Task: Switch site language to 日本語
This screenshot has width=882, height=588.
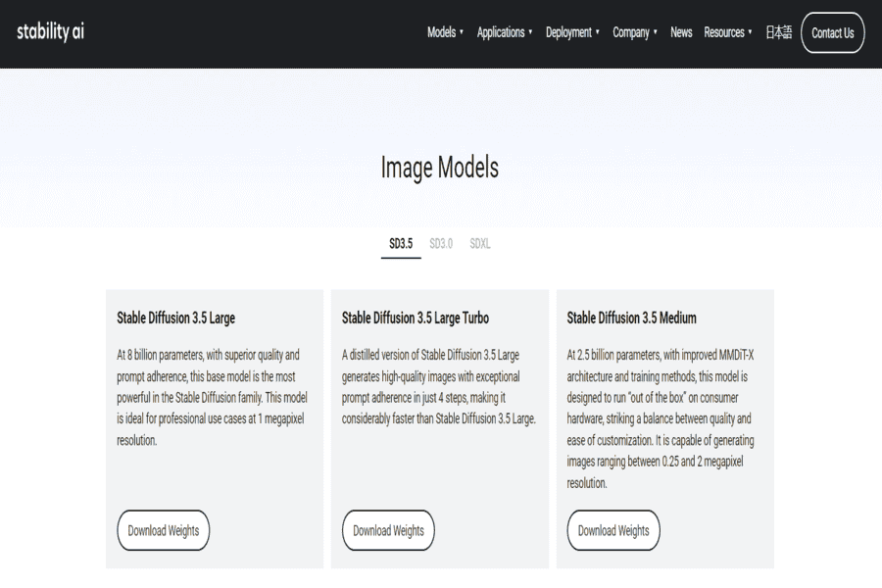Action: pyautogui.click(x=778, y=32)
